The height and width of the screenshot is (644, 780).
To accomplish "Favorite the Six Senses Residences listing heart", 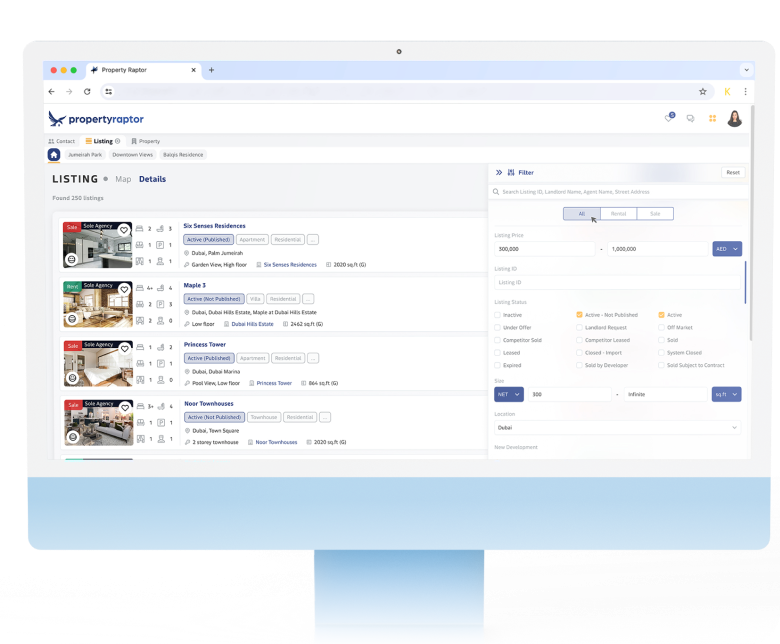I will [124, 229].
